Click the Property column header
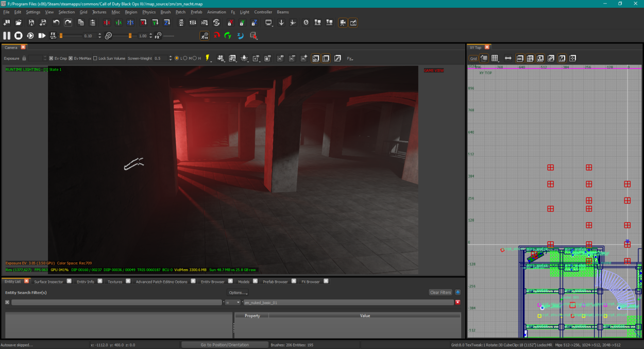 coord(252,315)
